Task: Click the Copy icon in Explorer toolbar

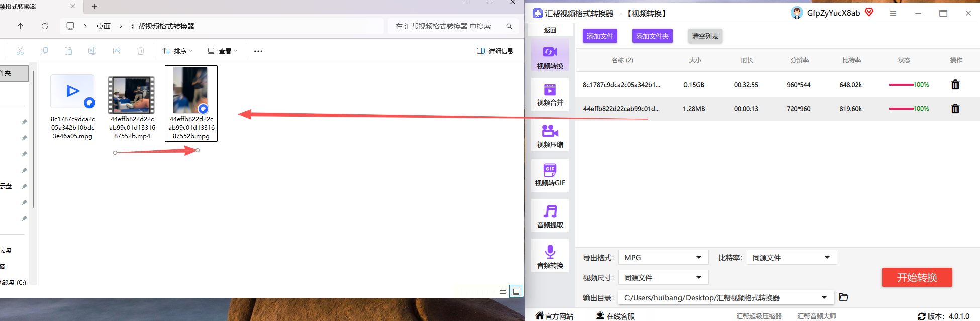Action: (44, 51)
